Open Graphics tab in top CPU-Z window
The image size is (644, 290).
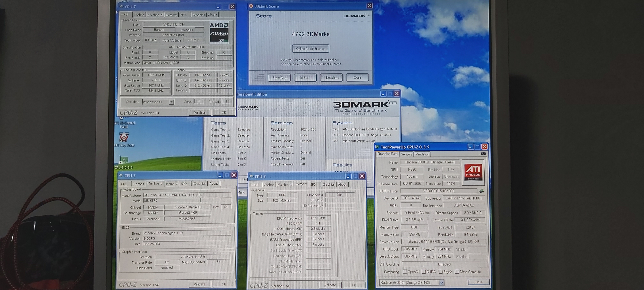tap(199, 15)
